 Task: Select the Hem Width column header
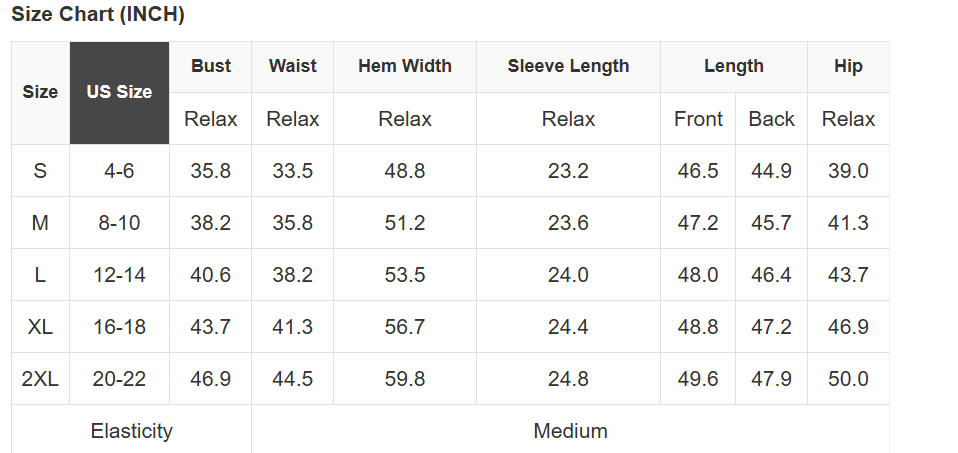[404, 66]
